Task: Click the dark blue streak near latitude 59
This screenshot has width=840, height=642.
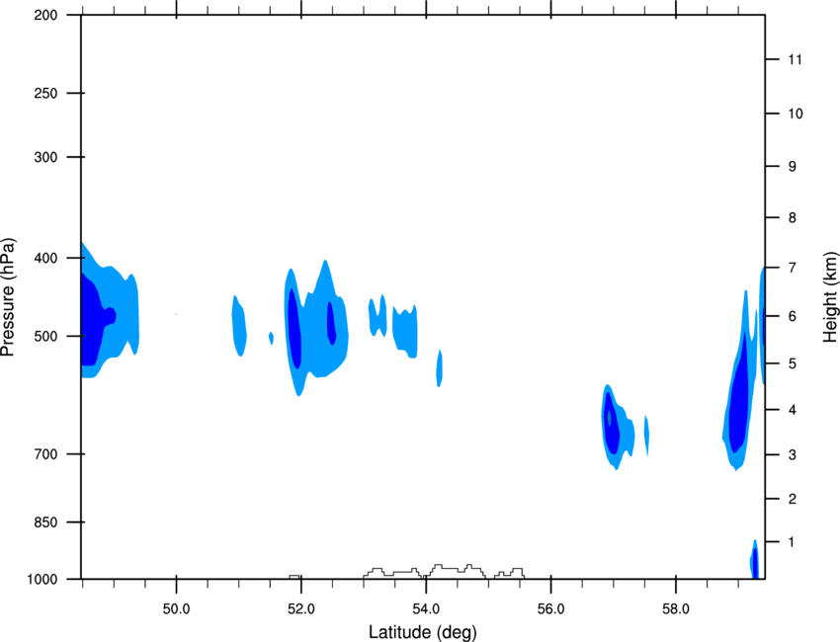Action: tap(739, 393)
